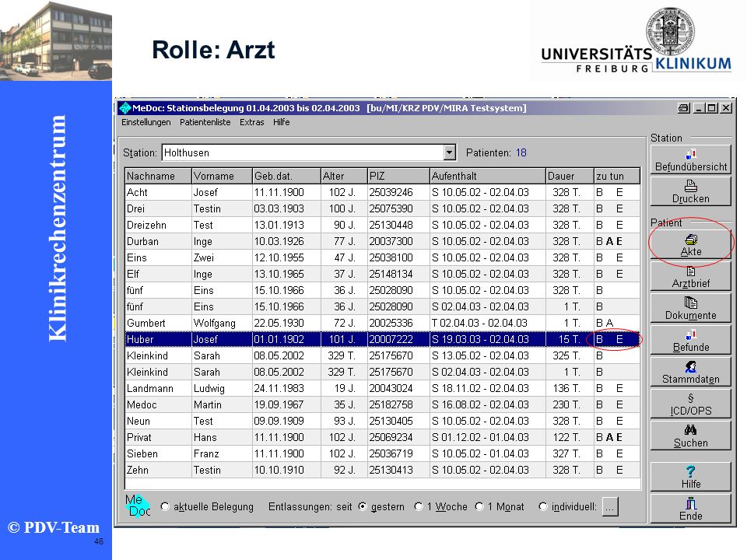
Task: Expand the Station dropdown arrow
Action: pyautogui.click(x=449, y=153)
